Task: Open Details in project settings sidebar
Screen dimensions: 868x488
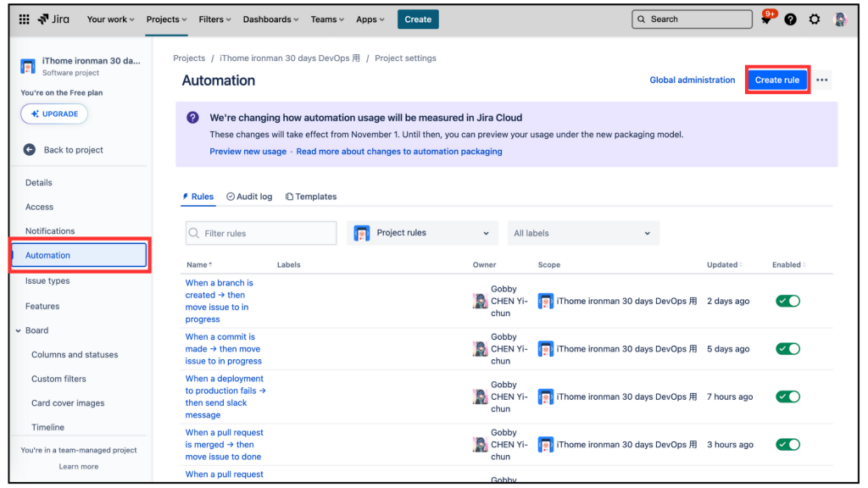Action: click(x=39, y=183)
